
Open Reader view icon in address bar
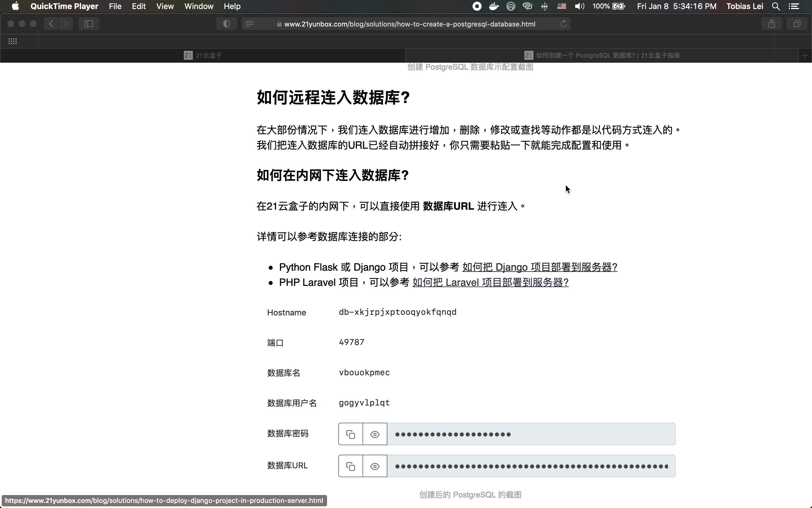[x=249, y=24]
